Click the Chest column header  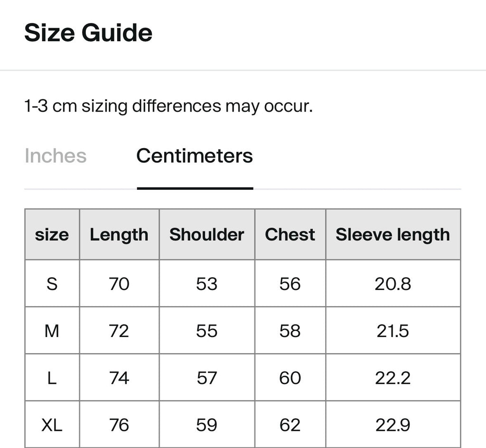pyautogui.click(x=290, y=234)
